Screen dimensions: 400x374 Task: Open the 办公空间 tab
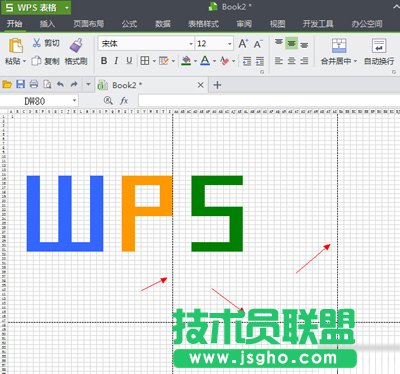(367, 24)
